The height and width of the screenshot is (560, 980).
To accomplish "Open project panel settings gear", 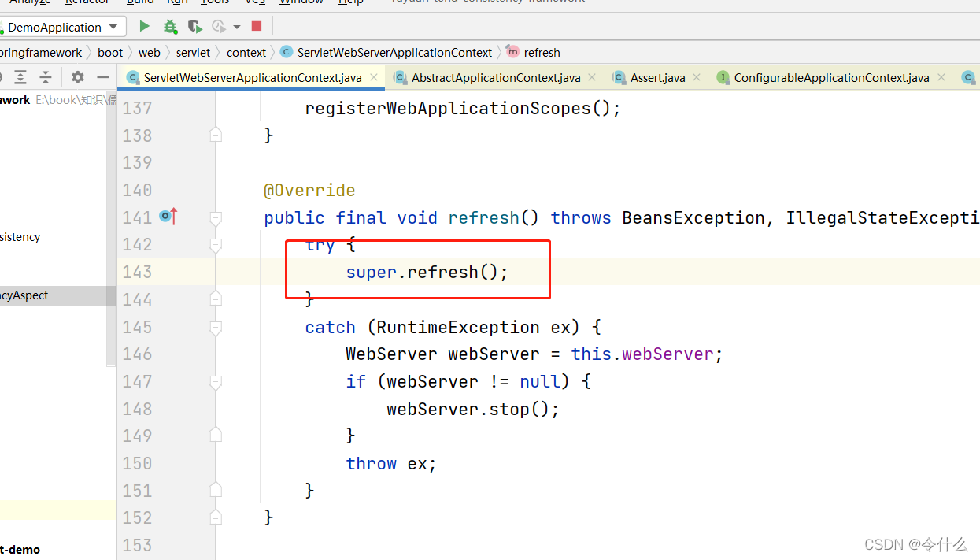I will [77, 77].
